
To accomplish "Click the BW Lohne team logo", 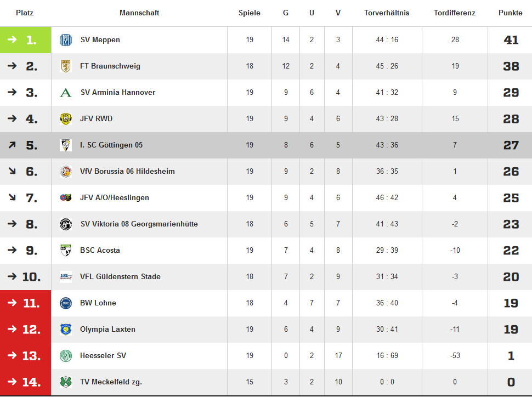I will tap(66, 303).
